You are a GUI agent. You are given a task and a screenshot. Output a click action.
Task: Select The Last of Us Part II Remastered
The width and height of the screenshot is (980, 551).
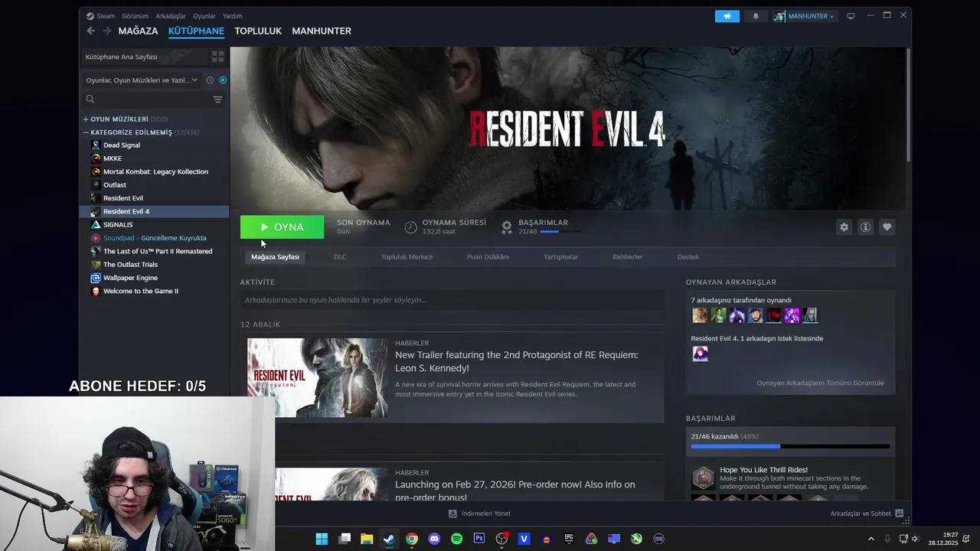[155, 251]
